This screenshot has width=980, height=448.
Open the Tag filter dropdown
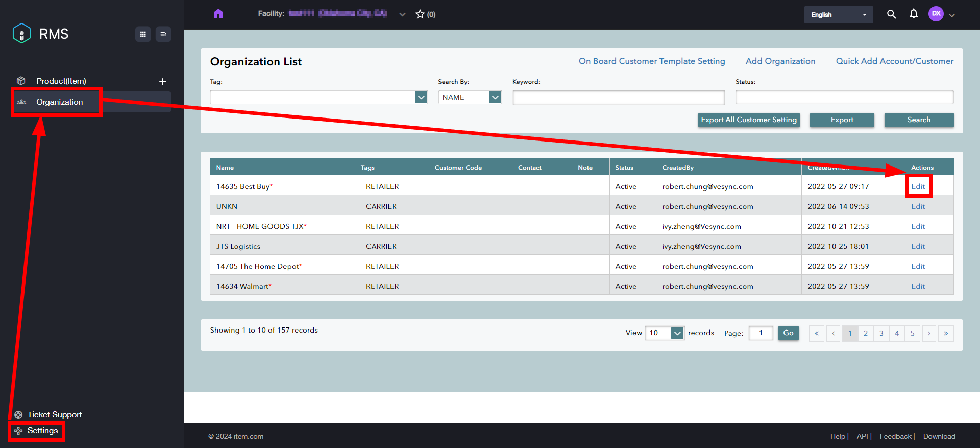(421, 97)
